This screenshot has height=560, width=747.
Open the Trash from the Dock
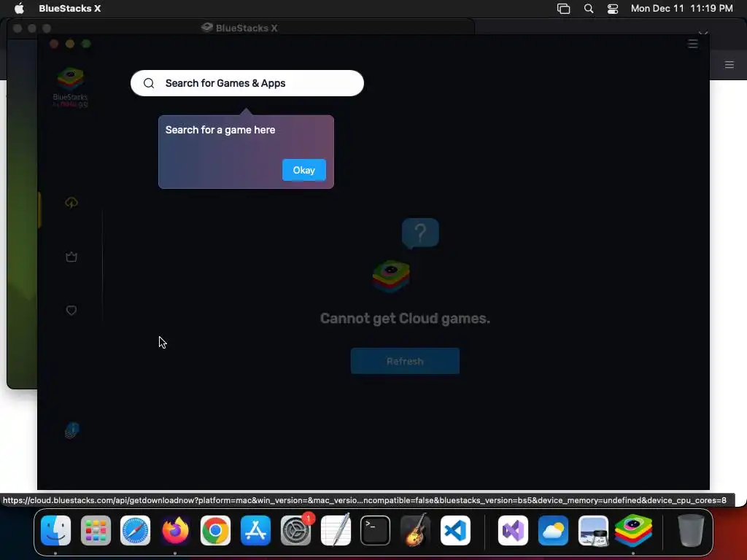click(x=691, y=530)
